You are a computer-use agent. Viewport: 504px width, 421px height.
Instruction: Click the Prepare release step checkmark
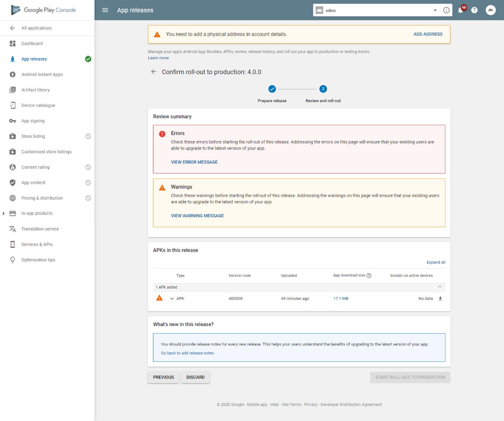coord(272,89)
